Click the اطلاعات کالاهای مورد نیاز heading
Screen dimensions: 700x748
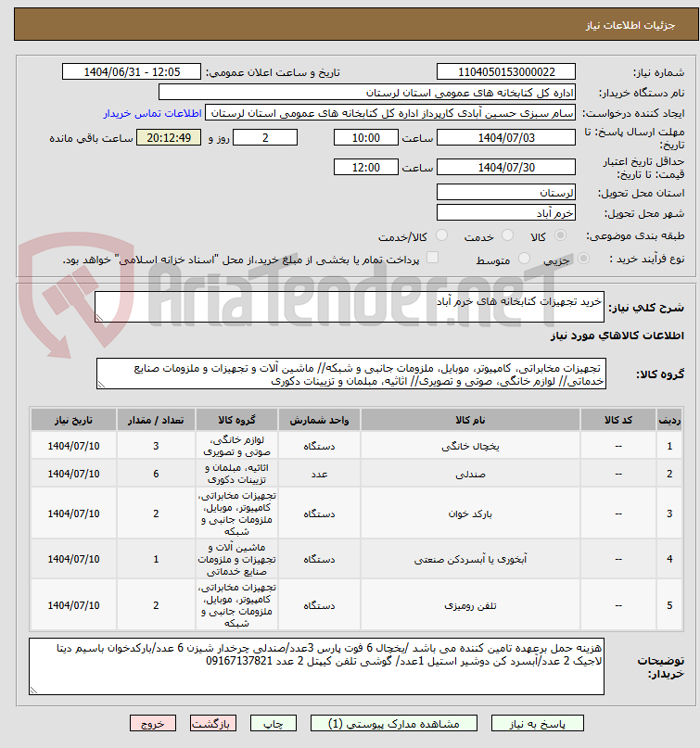pyautogui.click(x=617, y=336)
